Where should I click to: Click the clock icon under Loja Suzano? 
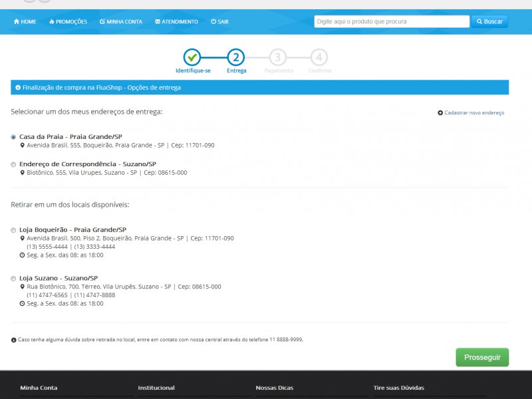point(23,303)
